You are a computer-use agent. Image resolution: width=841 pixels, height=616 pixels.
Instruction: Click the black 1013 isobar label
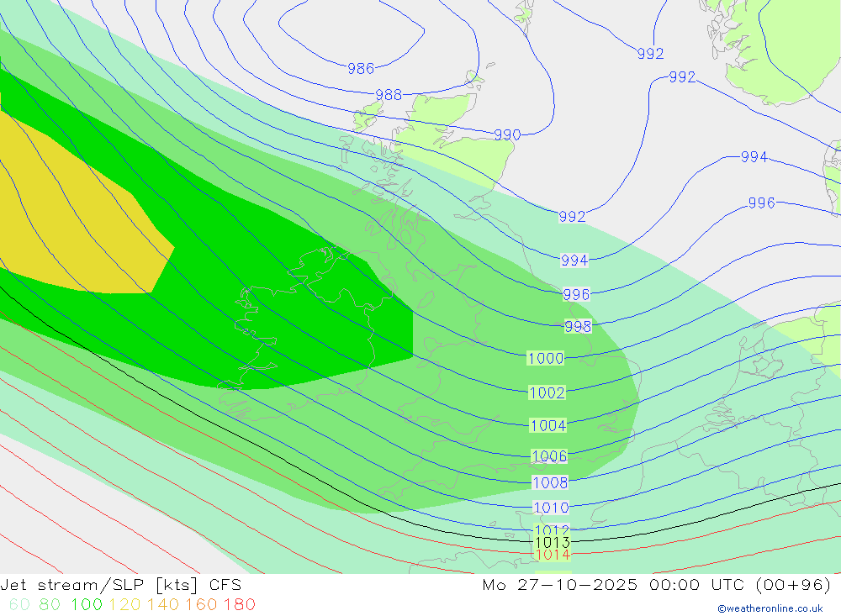pos(553,543)
